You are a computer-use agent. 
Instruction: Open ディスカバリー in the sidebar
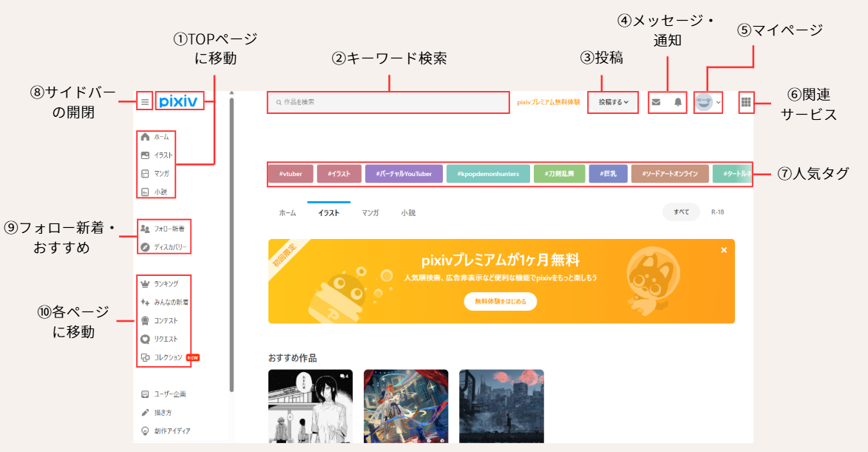tap(170, 247)
